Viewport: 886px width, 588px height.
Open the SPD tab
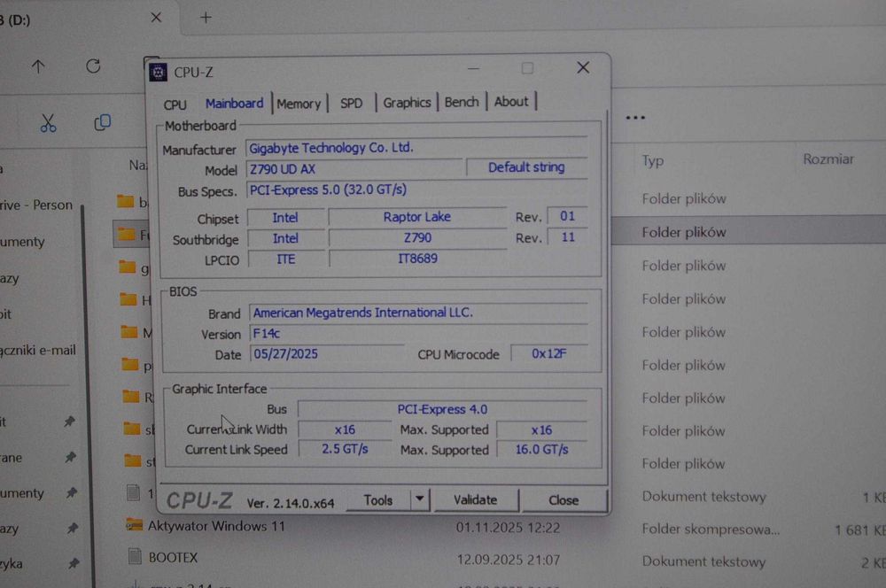click(351, 104)
